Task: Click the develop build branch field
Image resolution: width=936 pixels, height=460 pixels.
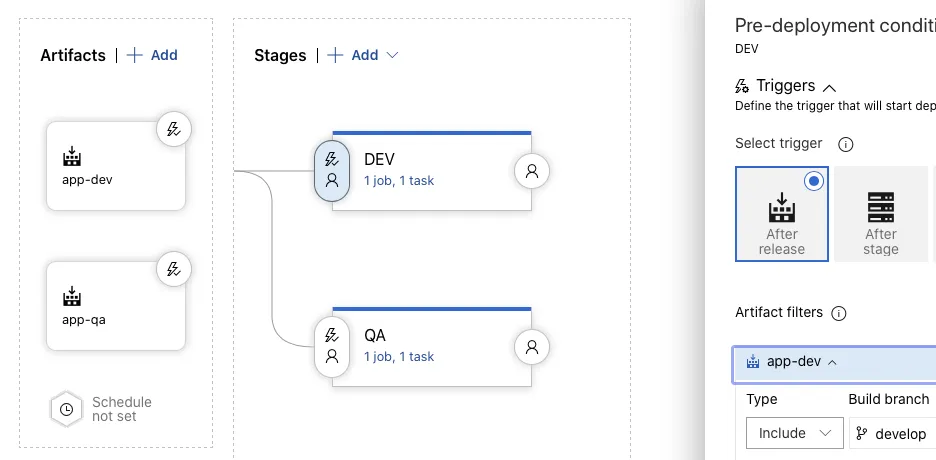Action: (x=893, y=434)
